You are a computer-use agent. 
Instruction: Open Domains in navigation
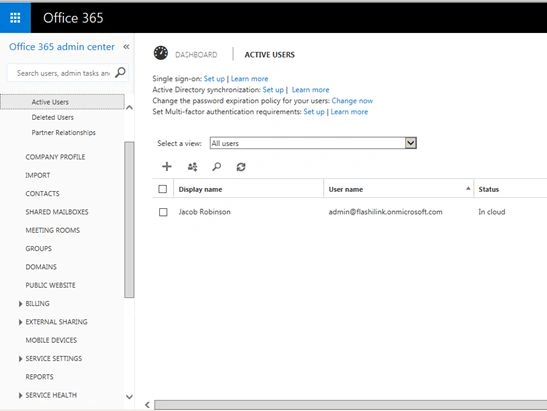pyautogui.click(x=41, y=267)
